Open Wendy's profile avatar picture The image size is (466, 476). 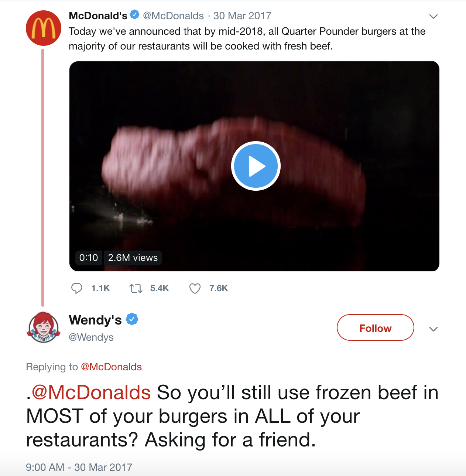point(43,327)
